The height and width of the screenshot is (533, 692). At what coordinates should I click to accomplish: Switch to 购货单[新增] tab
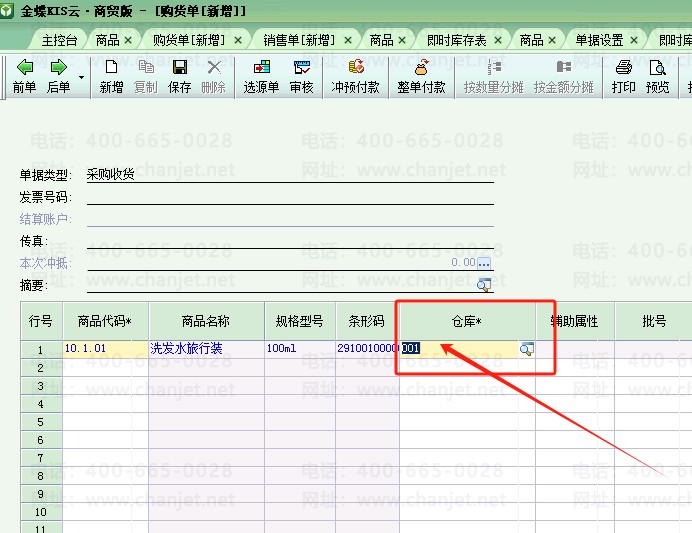click(189, 41)
